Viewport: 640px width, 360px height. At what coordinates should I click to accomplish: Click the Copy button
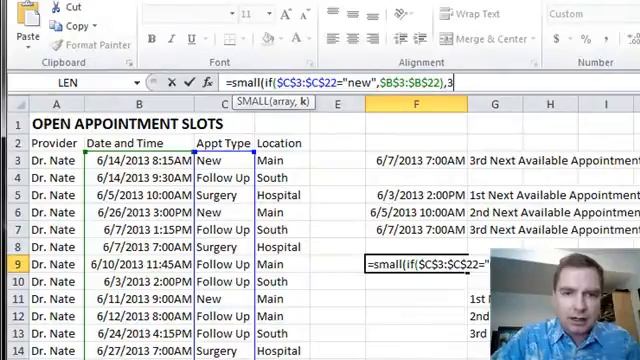click(x=69, y=26)
